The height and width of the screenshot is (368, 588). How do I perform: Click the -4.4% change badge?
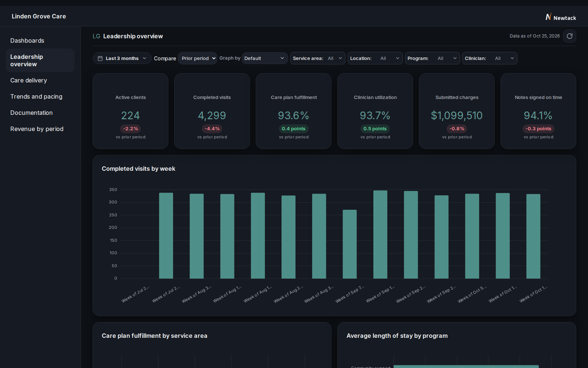[212, 129]
